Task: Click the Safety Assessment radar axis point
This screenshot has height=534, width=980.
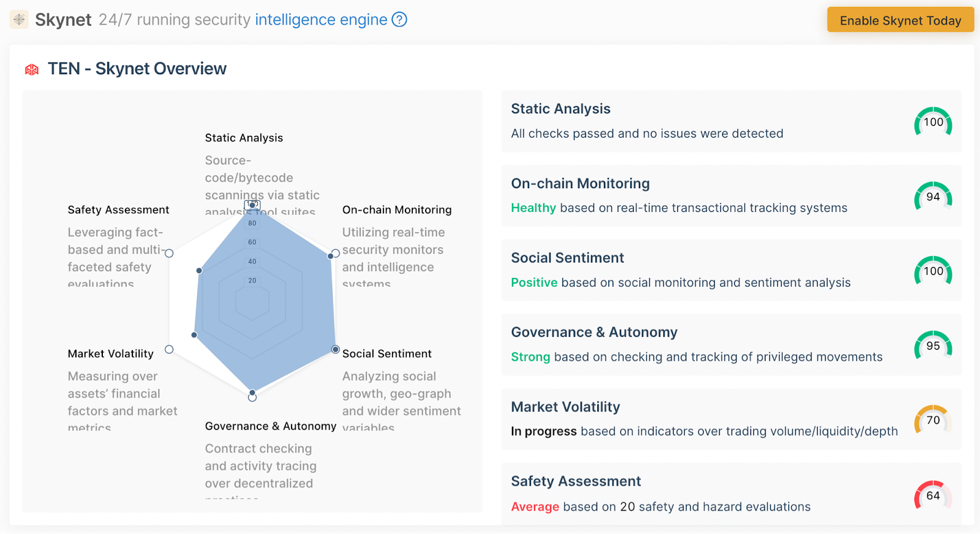Action: coord(170,254)
